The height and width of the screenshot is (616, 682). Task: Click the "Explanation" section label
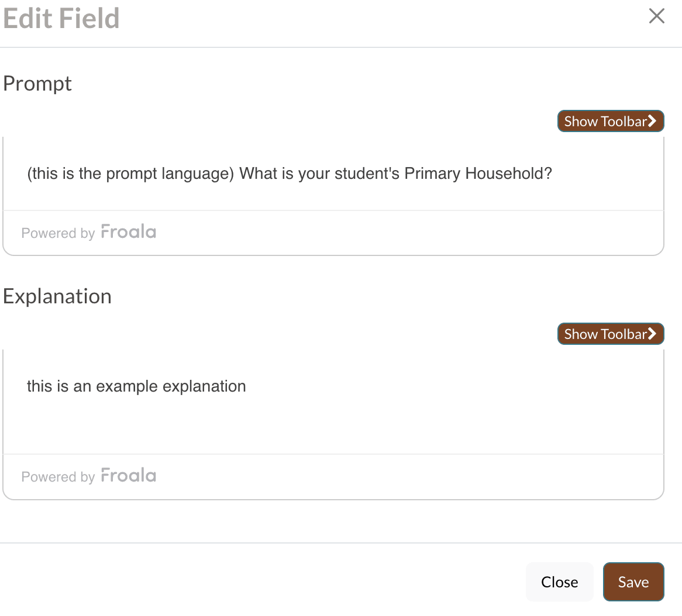tap(57, 296)
